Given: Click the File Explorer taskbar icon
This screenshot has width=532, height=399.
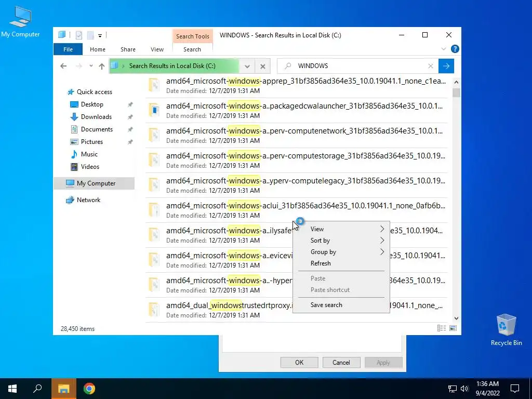Looking at the screenshot, I should (64, 389).
